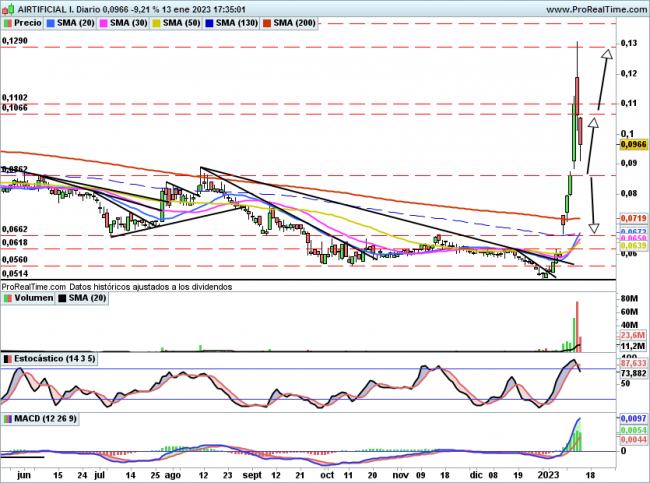Click the 0,1290 resistance level label
650x483 pixels.
pos(15,41)
